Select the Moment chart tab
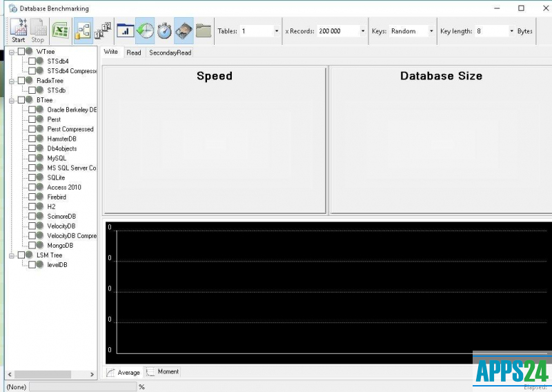Image resolution: width=552 pixels, height=392 pixels. (164, 372)
